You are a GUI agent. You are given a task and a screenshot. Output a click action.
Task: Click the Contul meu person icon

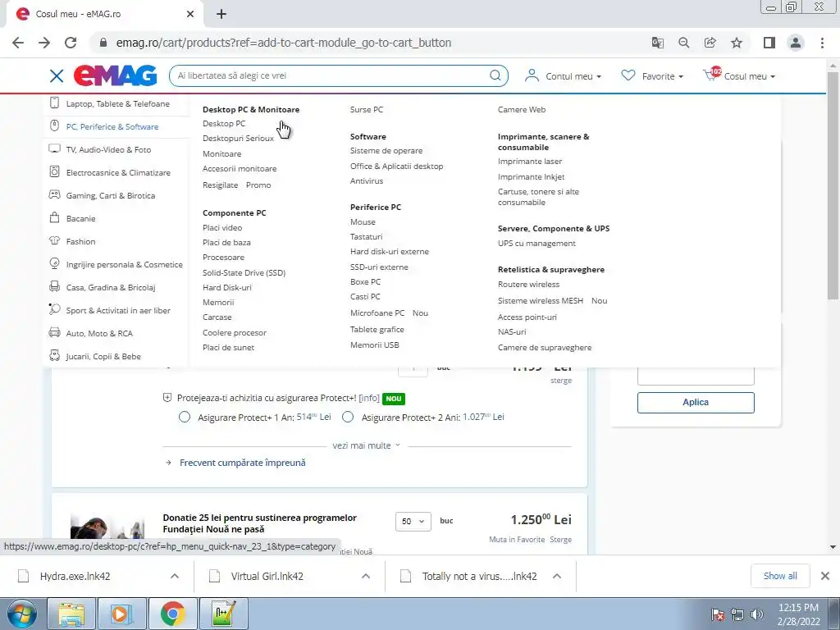(x=532, y=75)
